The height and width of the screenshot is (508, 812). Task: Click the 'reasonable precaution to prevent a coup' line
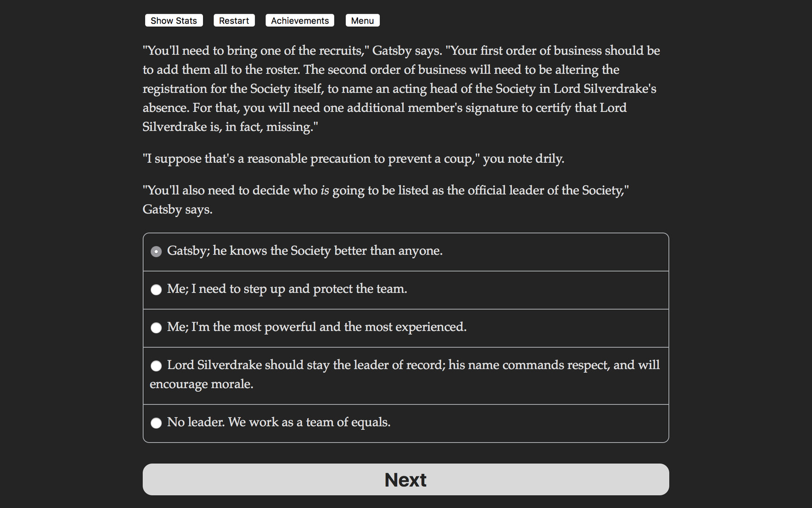point(353,159)
